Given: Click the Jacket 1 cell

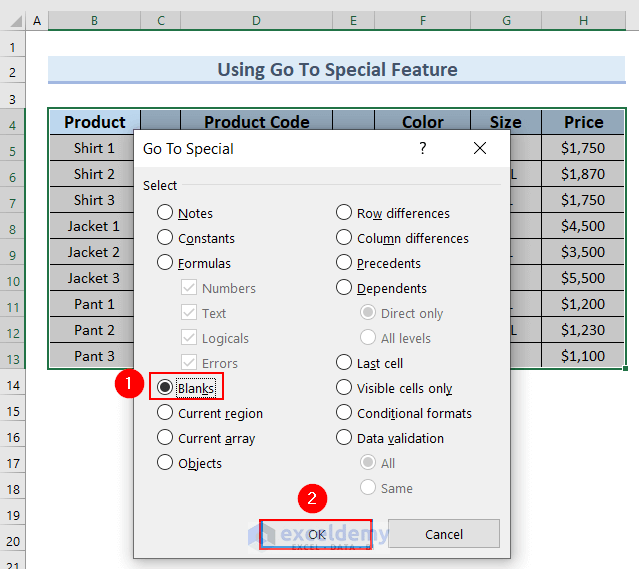Looking at the screenshot, I should pyautogui.click(x=93, y=226).
